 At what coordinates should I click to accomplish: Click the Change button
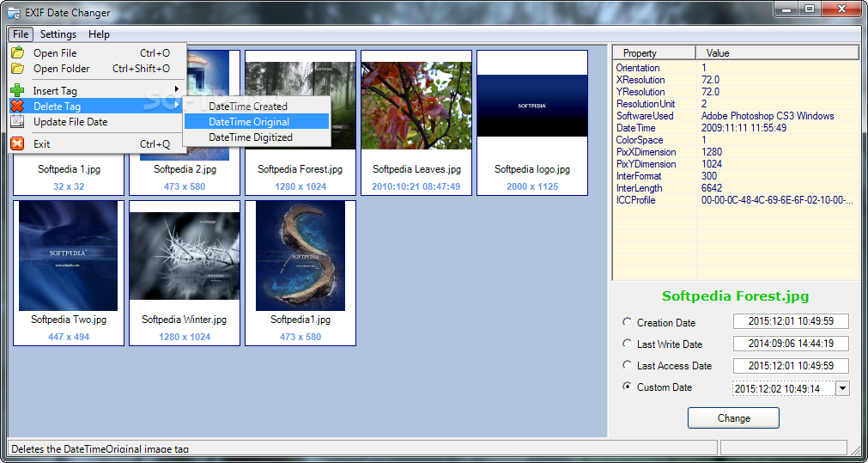coord(733,418)
